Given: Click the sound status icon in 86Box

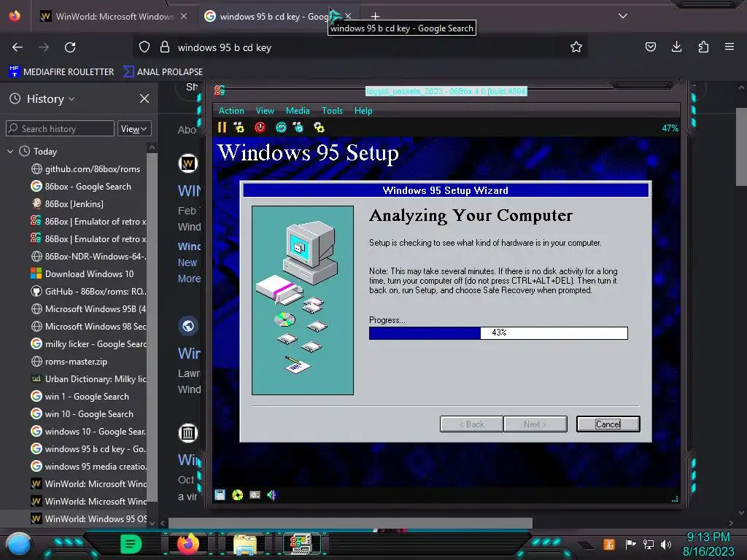Looking at the screenshot, I should 271,495.
